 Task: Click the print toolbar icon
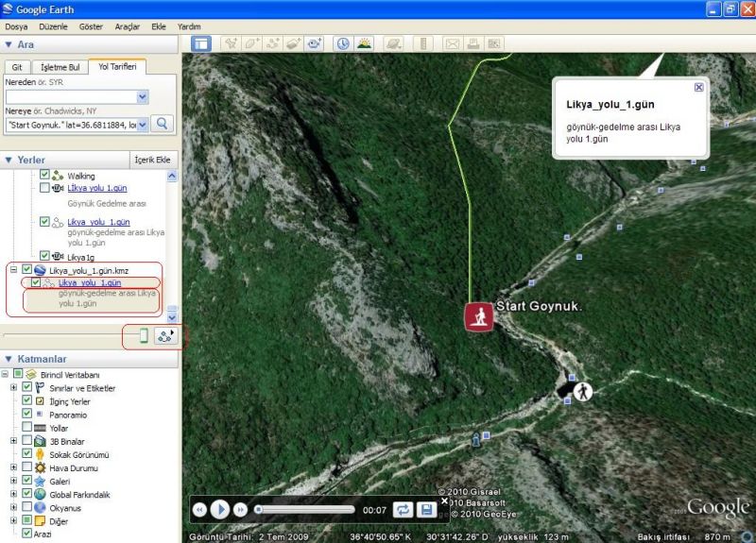point(473,43)
